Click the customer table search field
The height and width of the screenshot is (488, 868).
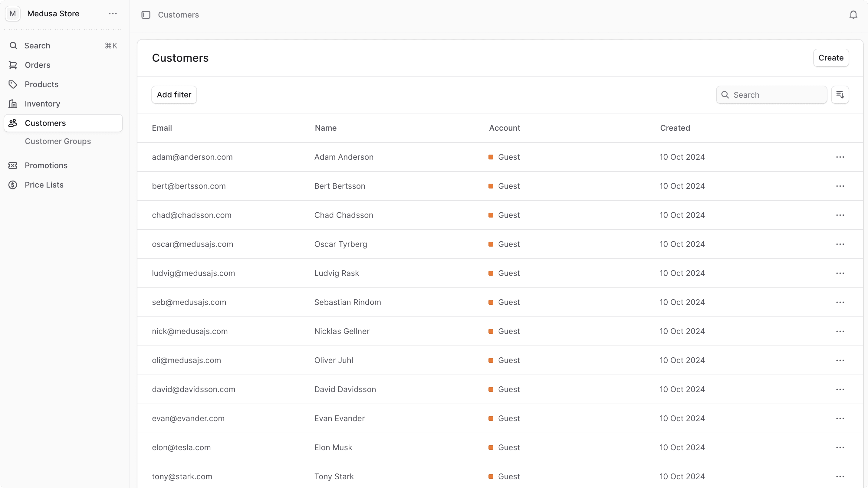[772, 95]
